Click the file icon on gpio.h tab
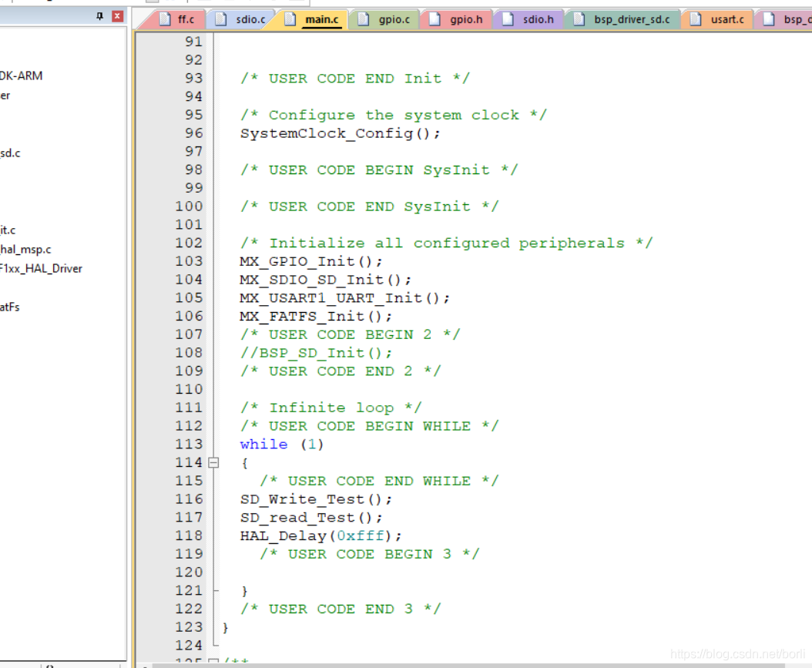This screenshot has height=668, width=812. pyautogui.click(x=435, y=19)
